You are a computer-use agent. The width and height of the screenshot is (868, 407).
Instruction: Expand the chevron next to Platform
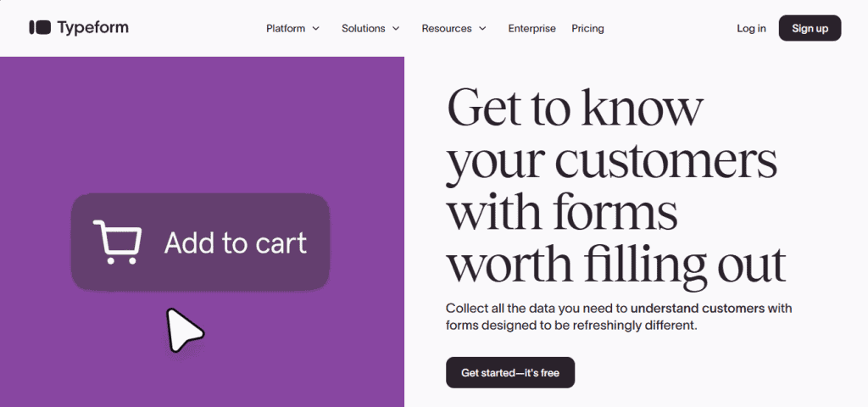pos(315,28)
